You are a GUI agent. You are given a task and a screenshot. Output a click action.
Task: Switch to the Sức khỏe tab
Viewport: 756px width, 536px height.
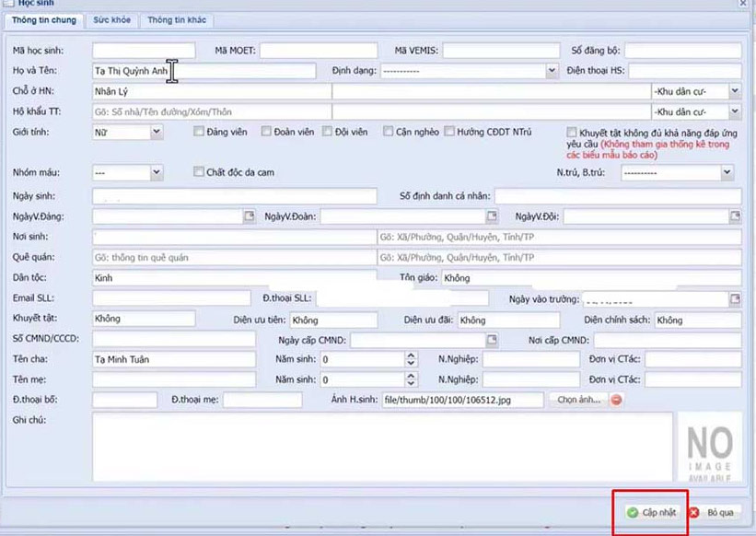[x=111, y=19]
